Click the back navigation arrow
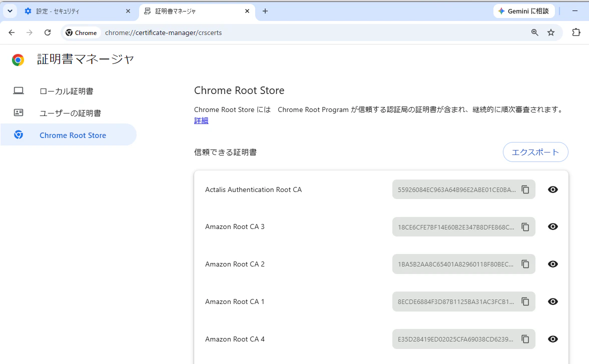This screenshot has height=364, width=589. [12, 32]
